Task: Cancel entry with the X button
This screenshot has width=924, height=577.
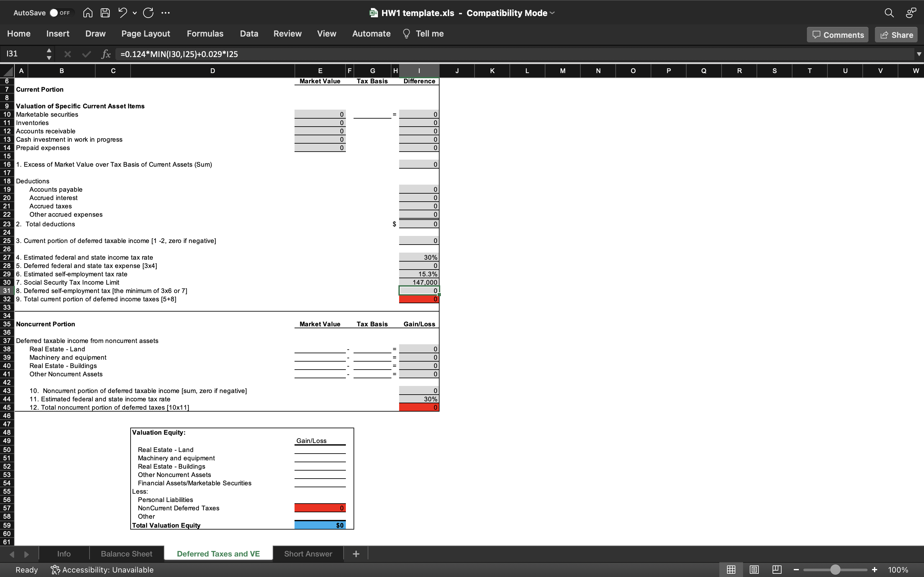Action: (x=68, y=54)
